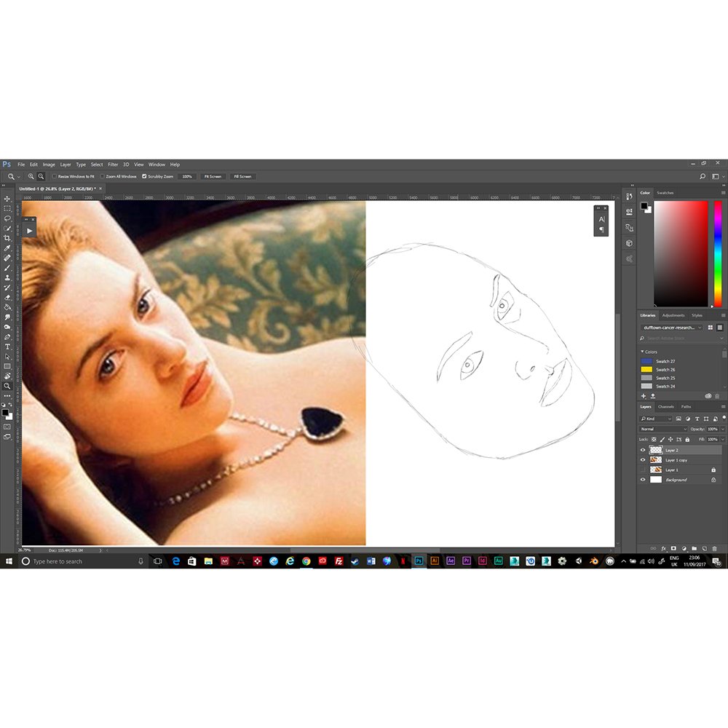Show Layer 1 visibility box
This screenshot has width=728, height=728.
point(643,470)
